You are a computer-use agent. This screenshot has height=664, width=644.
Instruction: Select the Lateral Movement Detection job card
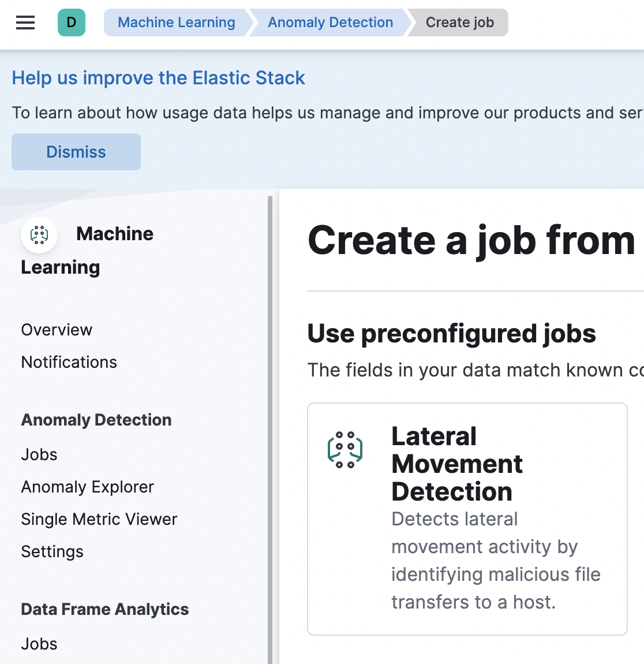coord(467,519)
